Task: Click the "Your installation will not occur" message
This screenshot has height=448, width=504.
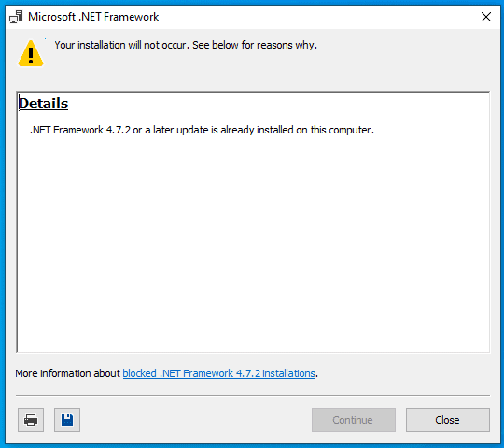Action: point(120,45)
